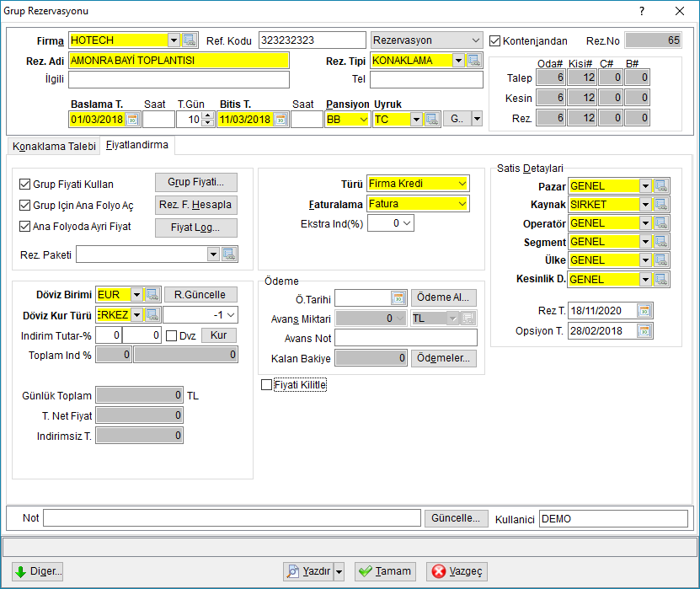The width and height of the screenshot is (700, 589).
Task: Click the Kur button
Action: [x=219, y=335]
